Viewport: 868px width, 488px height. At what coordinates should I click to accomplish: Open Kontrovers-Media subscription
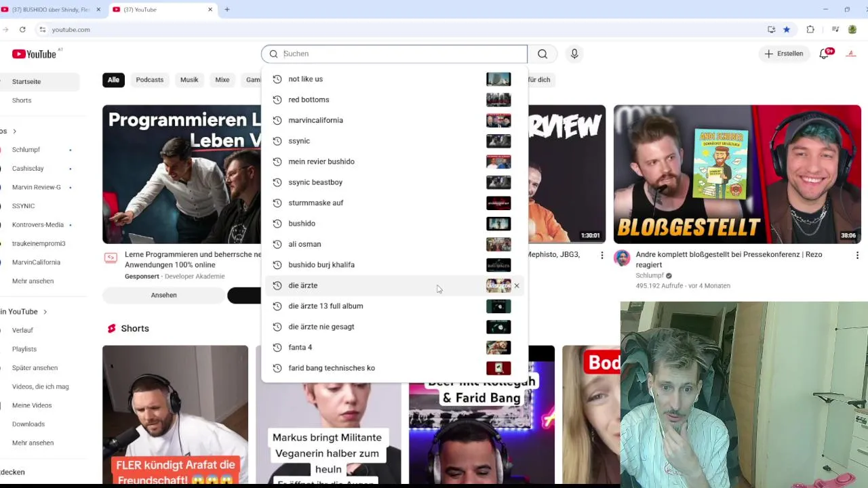(39, 225)
